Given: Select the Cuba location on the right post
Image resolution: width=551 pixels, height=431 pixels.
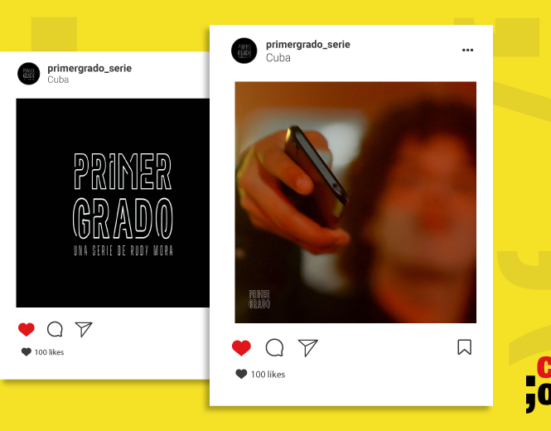Looking at the screenshot, I should pyautogui.click(x=278, y=58).
